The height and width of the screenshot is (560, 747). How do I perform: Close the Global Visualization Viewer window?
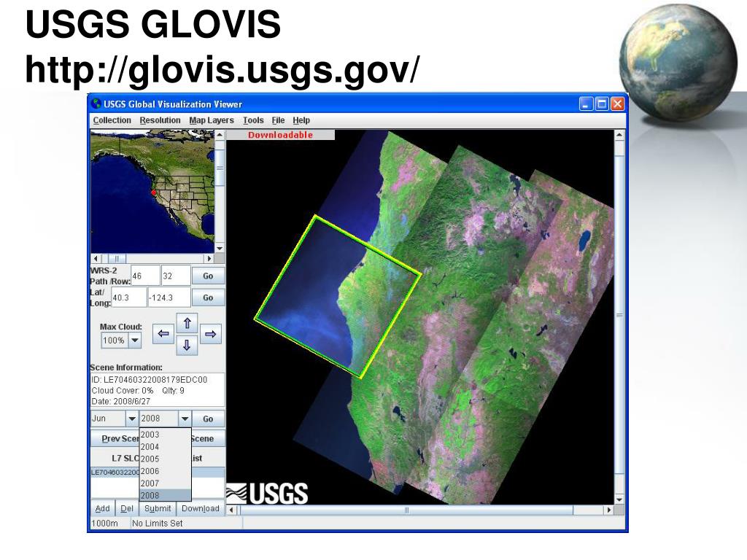617,104
